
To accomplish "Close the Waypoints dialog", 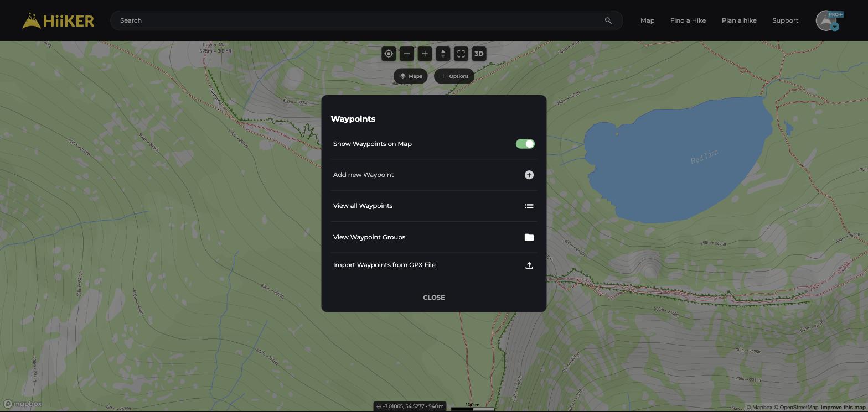I will [x=434, y=298].
